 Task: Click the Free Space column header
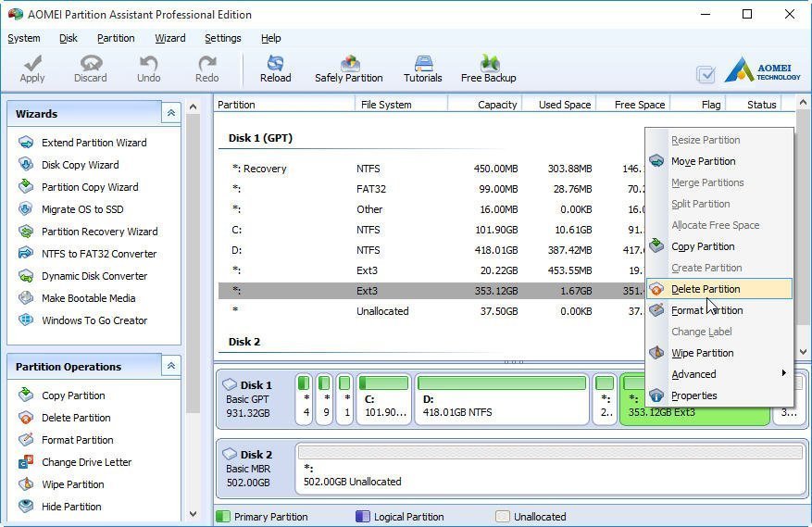pos(633,105)
